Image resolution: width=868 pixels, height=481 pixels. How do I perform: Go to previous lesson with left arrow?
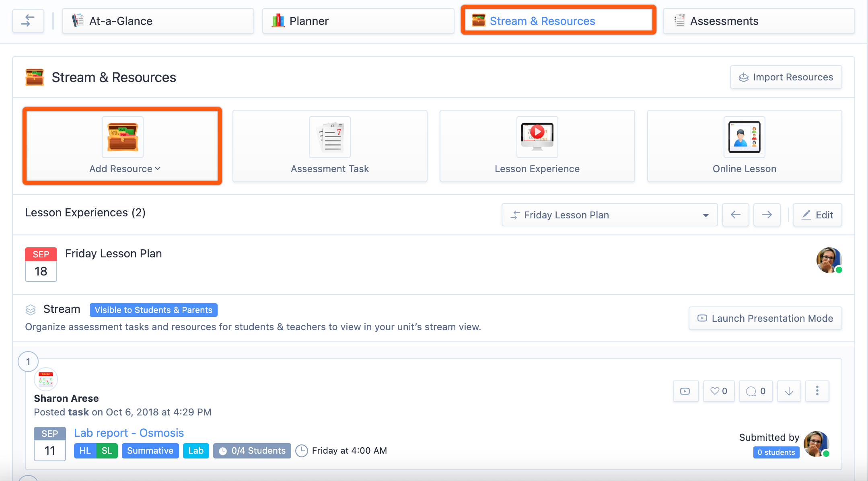coord(735,215)
